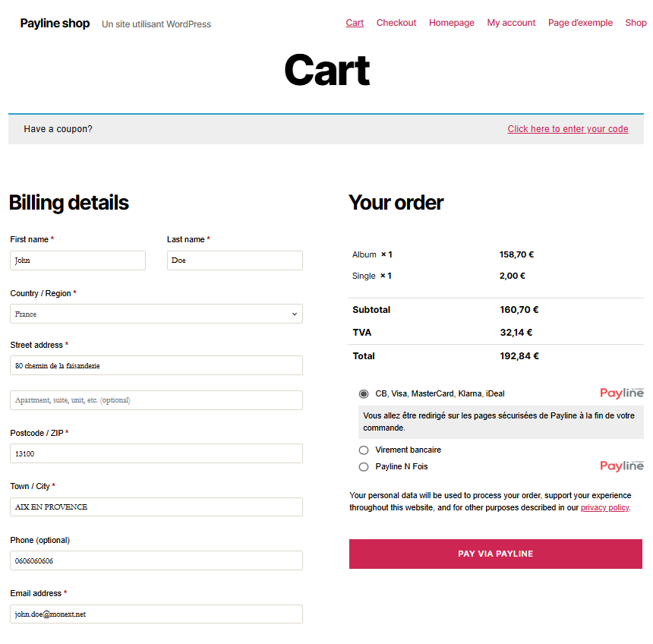Open the Shop menu item
Image resolution: width=653 pixels, height=644 pixels.
point(636,23)
